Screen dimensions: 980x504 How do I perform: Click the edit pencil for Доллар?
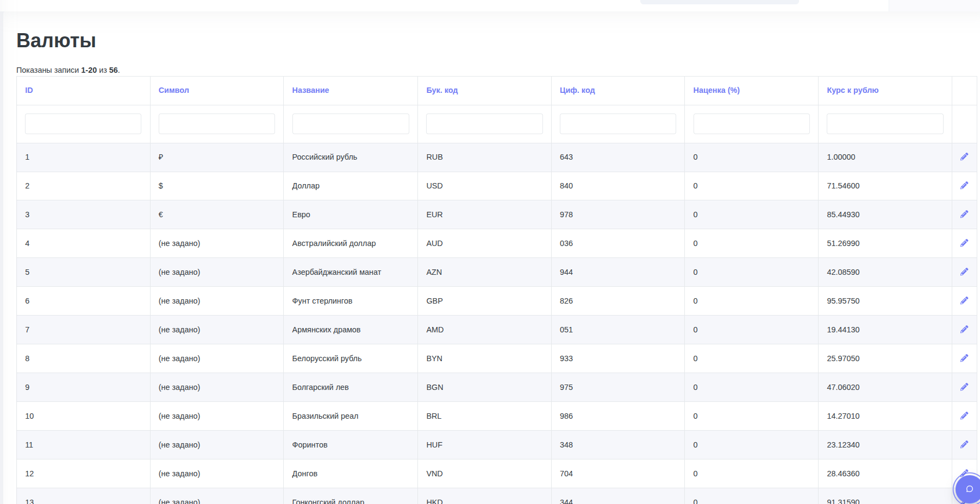[x=964, y=186]
